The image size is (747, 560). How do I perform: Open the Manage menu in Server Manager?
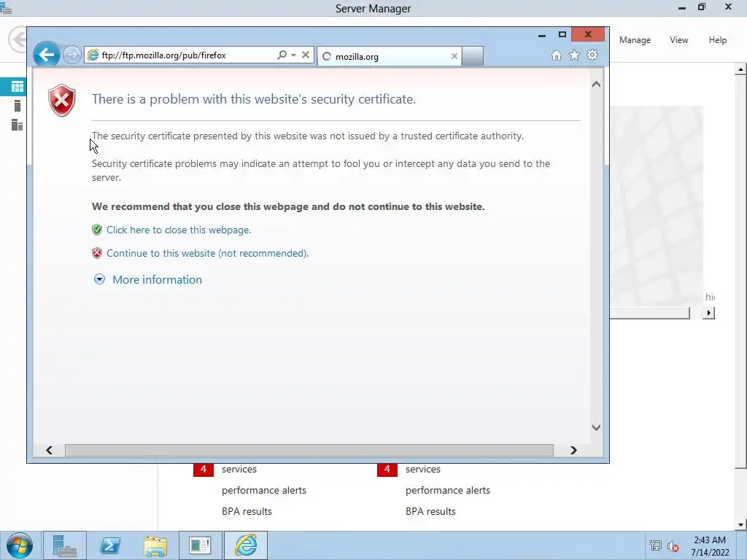[635, 40]
